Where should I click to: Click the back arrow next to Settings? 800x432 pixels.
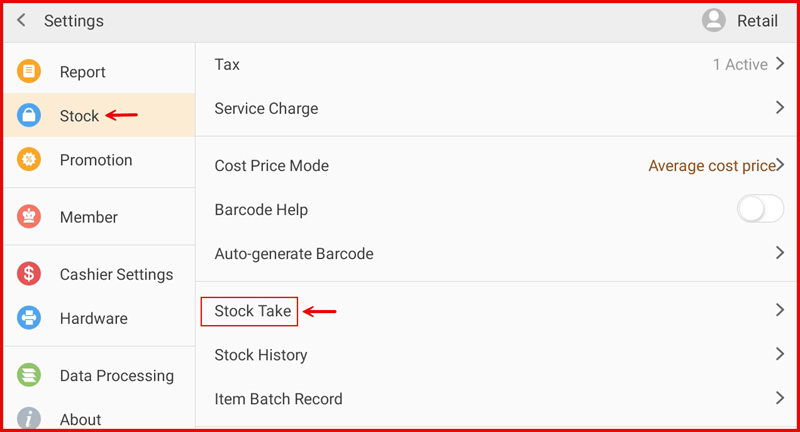coord(21,21)
